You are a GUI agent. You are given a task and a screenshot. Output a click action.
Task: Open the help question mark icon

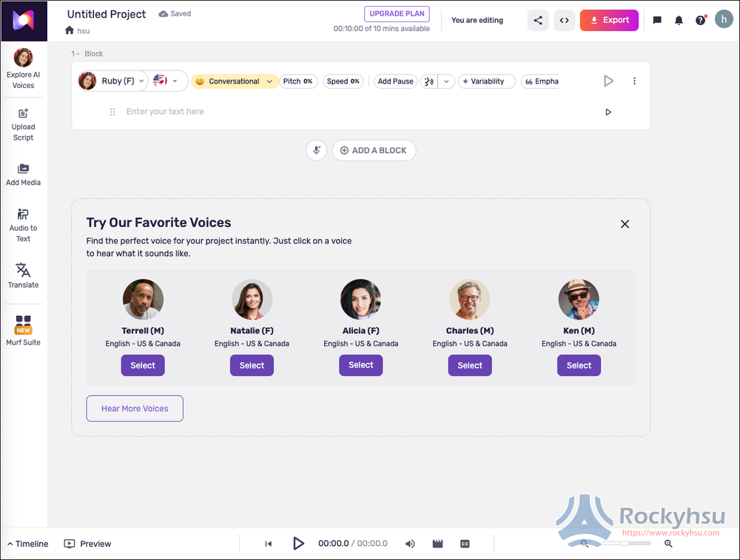click(x=701, y=20)
